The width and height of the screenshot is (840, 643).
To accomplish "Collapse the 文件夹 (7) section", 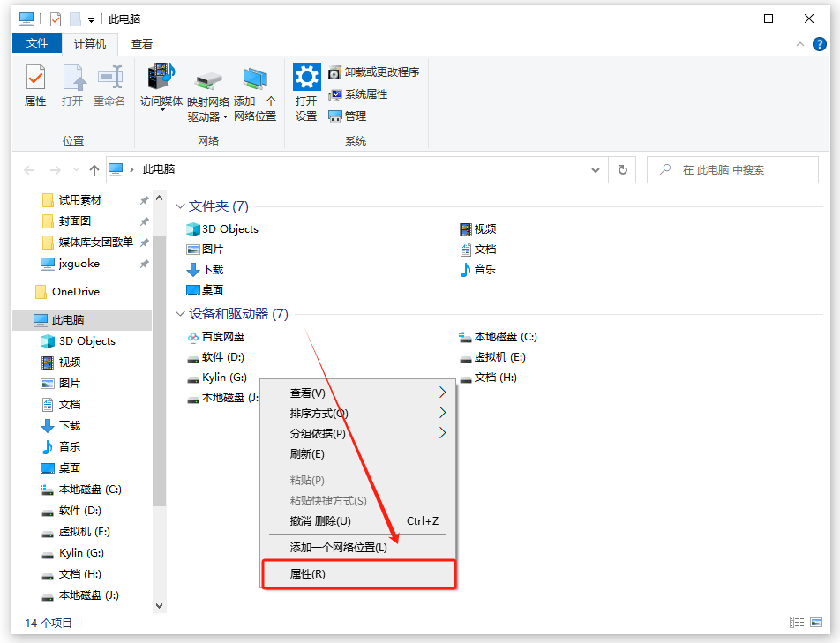I will [181, 206].
